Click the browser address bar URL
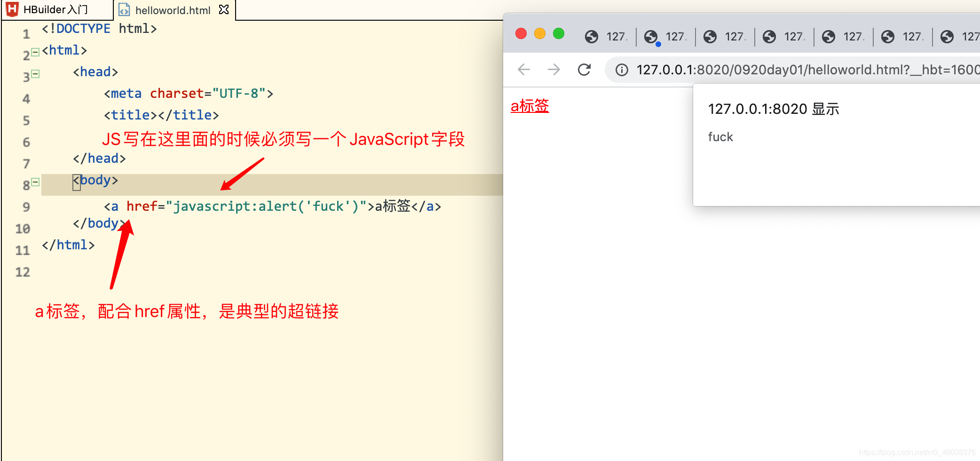 point(808,70)
